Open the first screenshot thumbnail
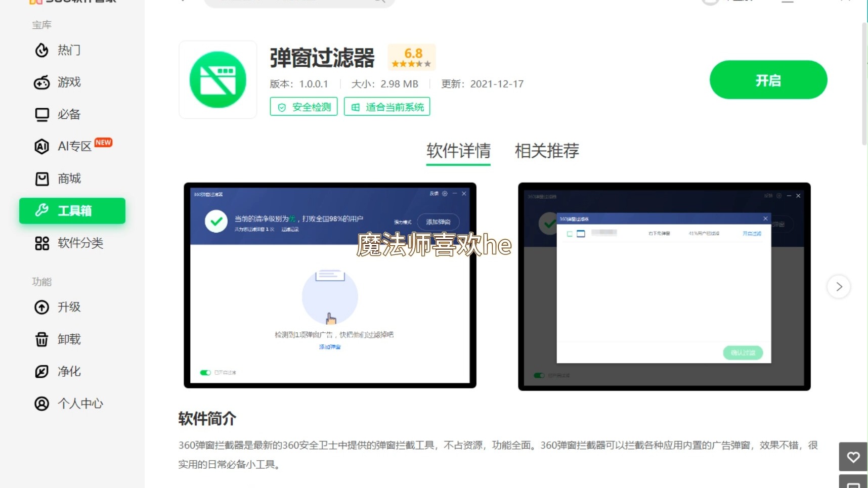 point(330,285)
